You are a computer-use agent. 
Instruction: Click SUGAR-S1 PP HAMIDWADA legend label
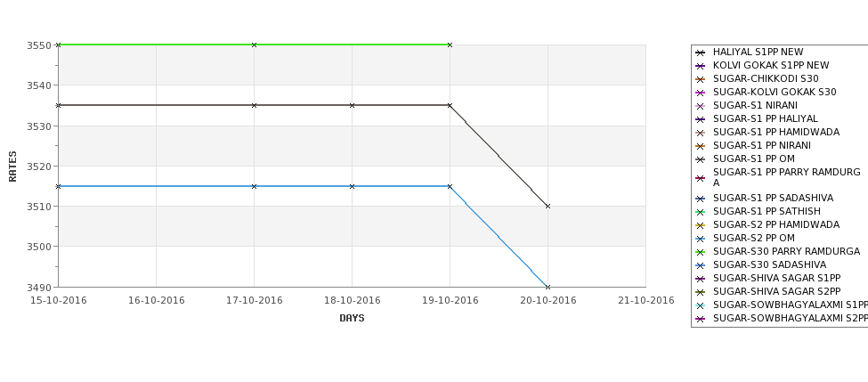(776, 132)
